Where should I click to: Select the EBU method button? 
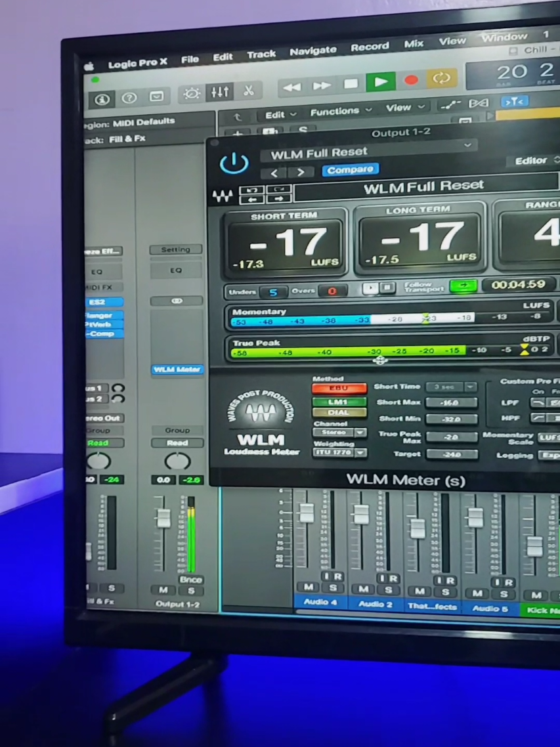click(339, 388)
